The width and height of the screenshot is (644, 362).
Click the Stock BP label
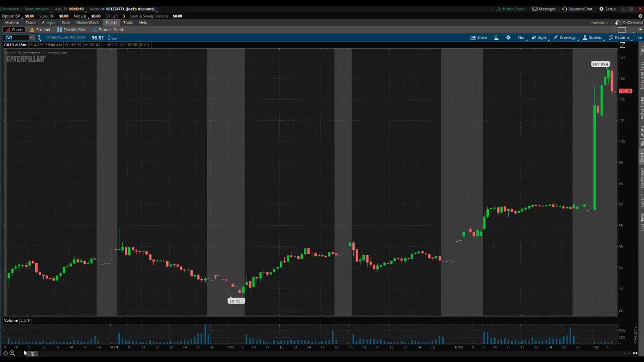pos(47,16)
